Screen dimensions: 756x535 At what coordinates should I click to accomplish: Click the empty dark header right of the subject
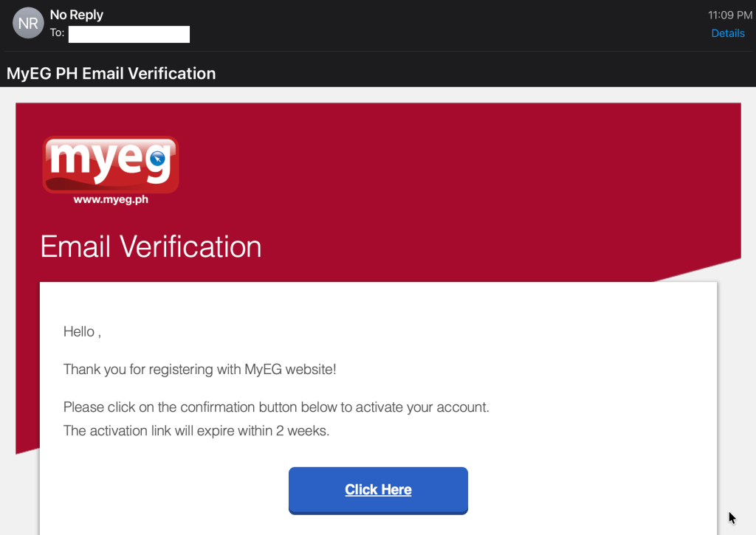click(480, 73)
